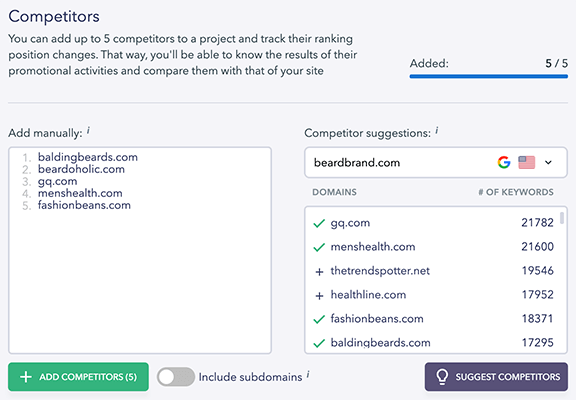The width and height of the screenshot is (576, 400).
Task: Click the checkmark beside menshealth.com
Action: 319,247
